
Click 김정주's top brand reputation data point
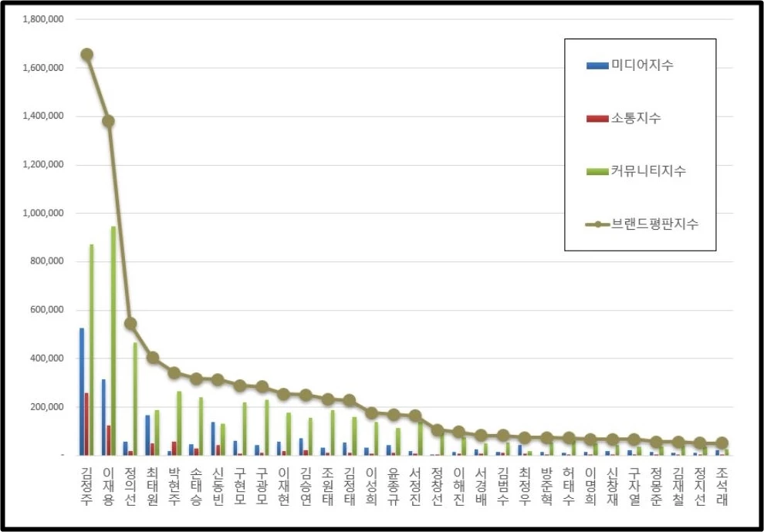click(x=87, y=55)
